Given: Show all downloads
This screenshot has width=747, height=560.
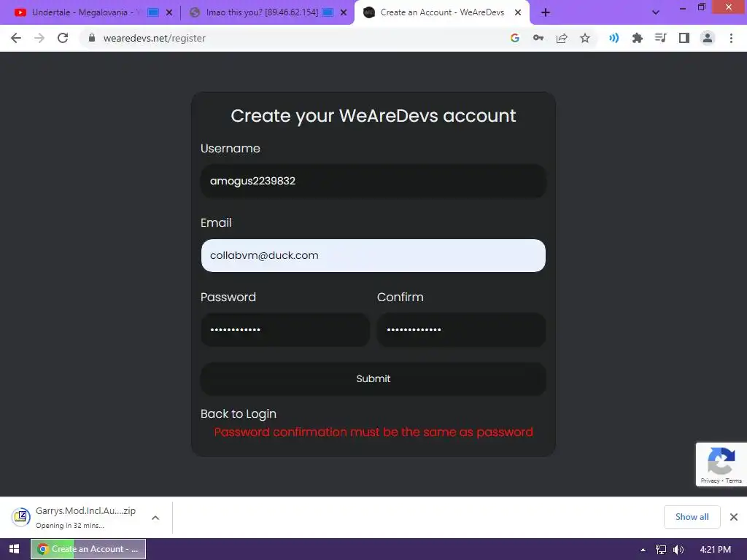Looking at the screenshot, I should pos(692,517).
